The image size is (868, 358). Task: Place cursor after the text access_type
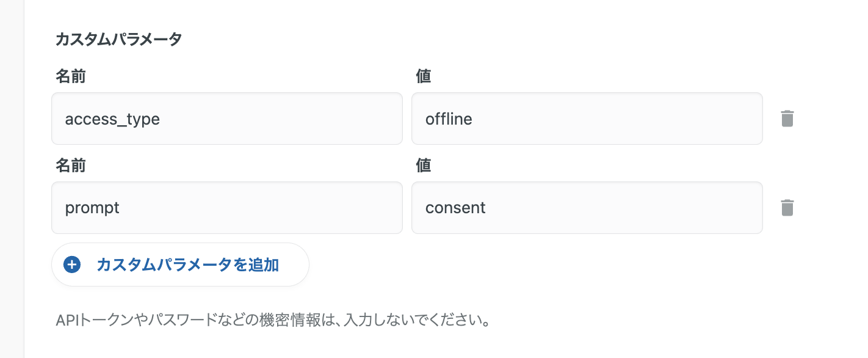pos(161,119)
